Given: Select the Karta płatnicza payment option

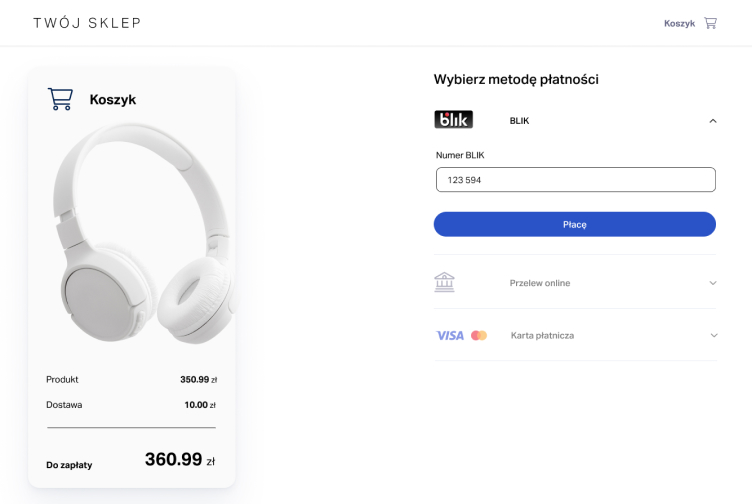Looking at the screenshot, I should [542, 335].
